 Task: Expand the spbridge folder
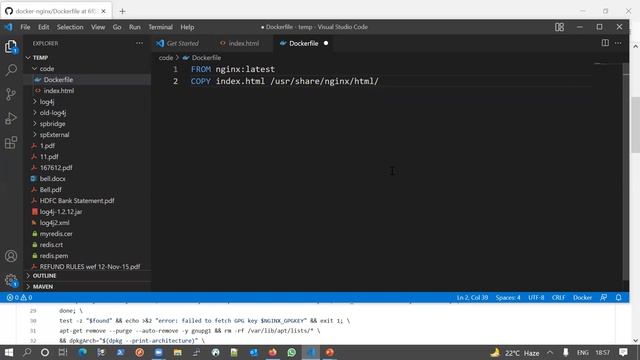tap(35, 124)
